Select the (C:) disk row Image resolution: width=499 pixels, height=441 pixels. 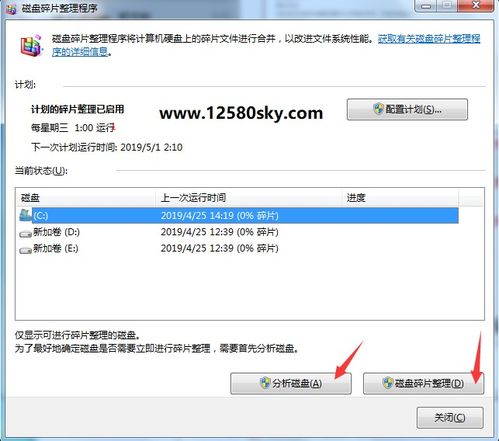[239, 216]
